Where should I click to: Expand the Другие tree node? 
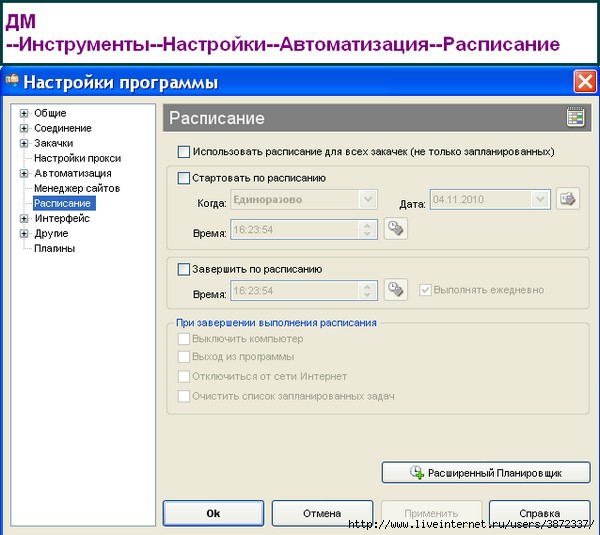tap(24, 233)
